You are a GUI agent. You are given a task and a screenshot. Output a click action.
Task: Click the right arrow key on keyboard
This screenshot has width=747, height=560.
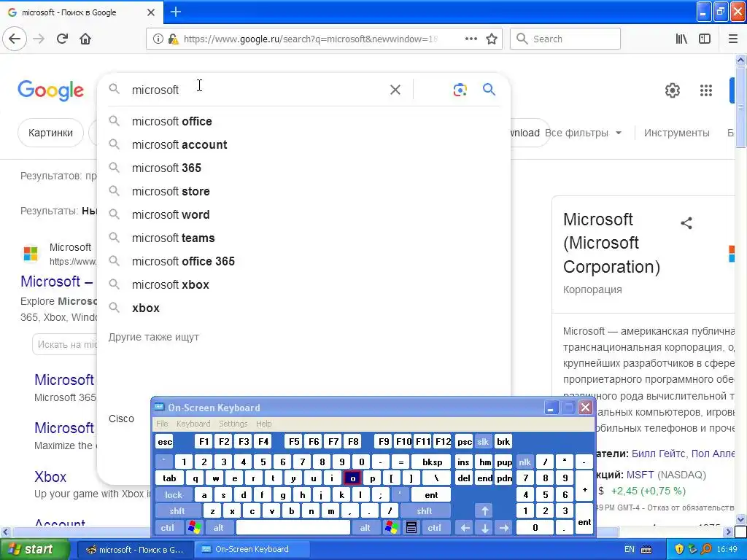[x=503, y=527]
